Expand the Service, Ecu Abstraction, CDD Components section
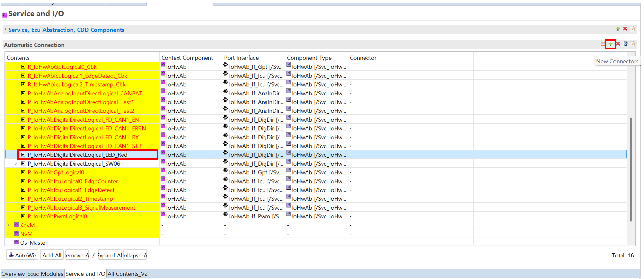 pos(5,30)
